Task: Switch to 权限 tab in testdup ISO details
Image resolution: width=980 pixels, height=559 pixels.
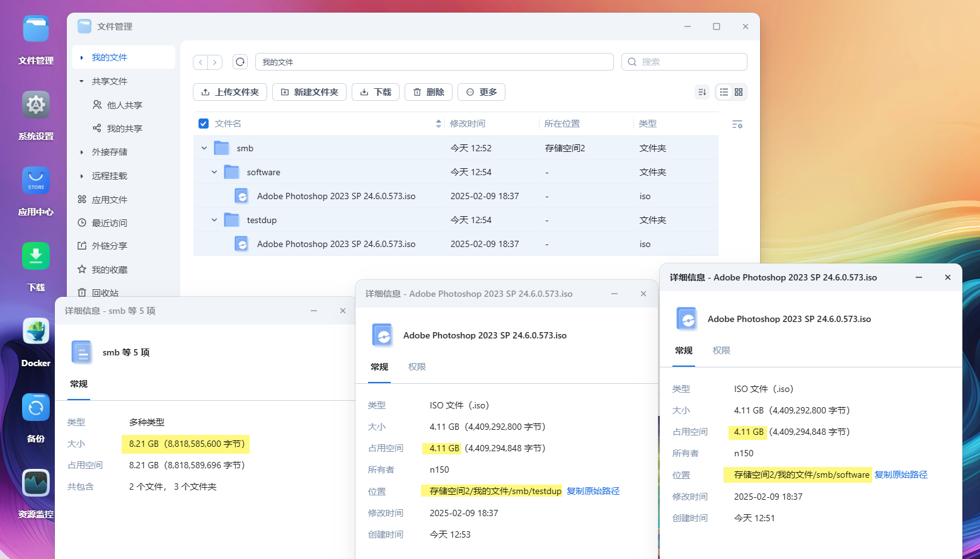Action: point(417,367)
